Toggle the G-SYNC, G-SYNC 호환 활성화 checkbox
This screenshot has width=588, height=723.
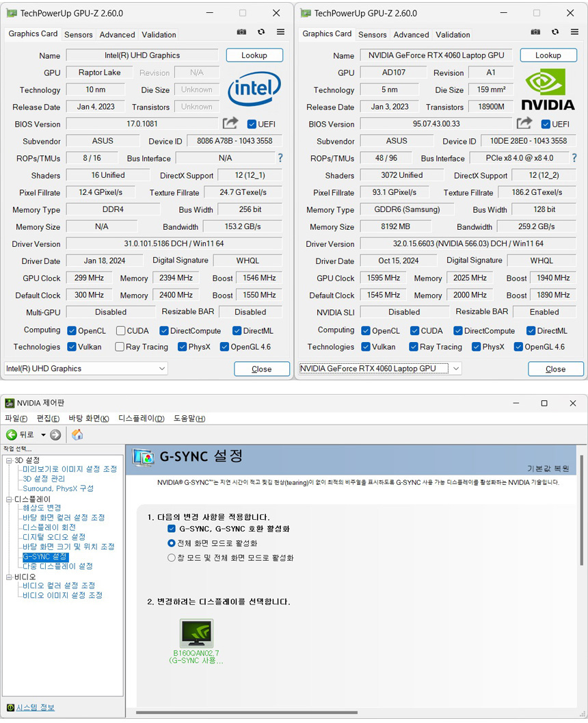coord(172,529)
